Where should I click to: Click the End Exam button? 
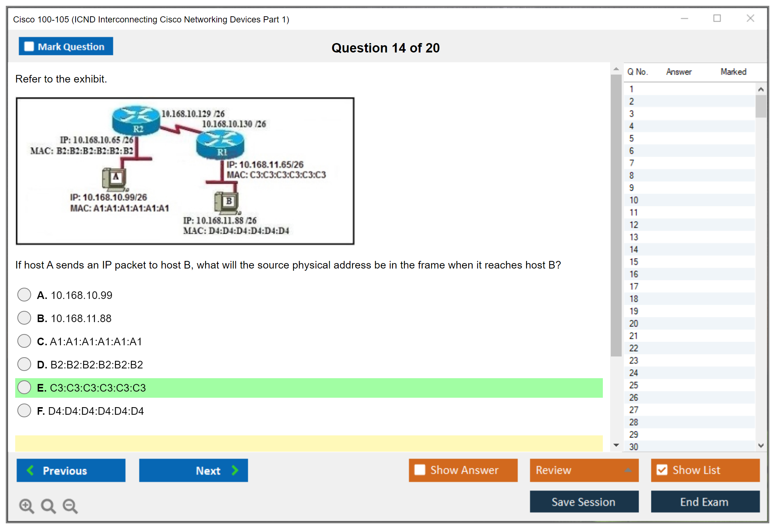[x=705, y=502]
